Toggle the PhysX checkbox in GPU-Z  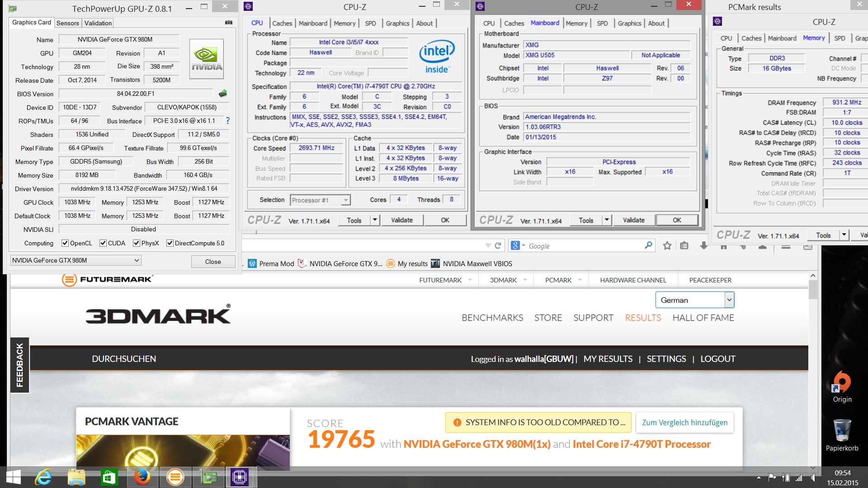(x=137, y=243)
